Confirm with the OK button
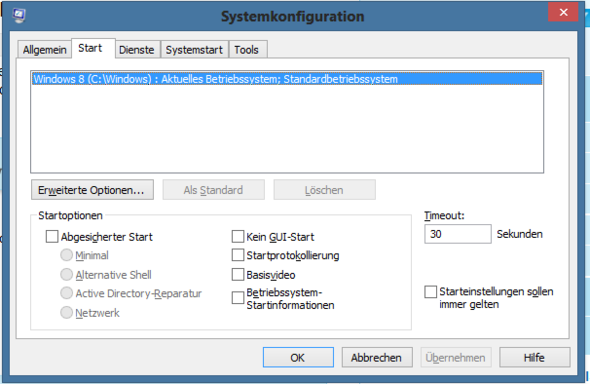The width and height of the screenshot is (590, 384). click(298, 357)
